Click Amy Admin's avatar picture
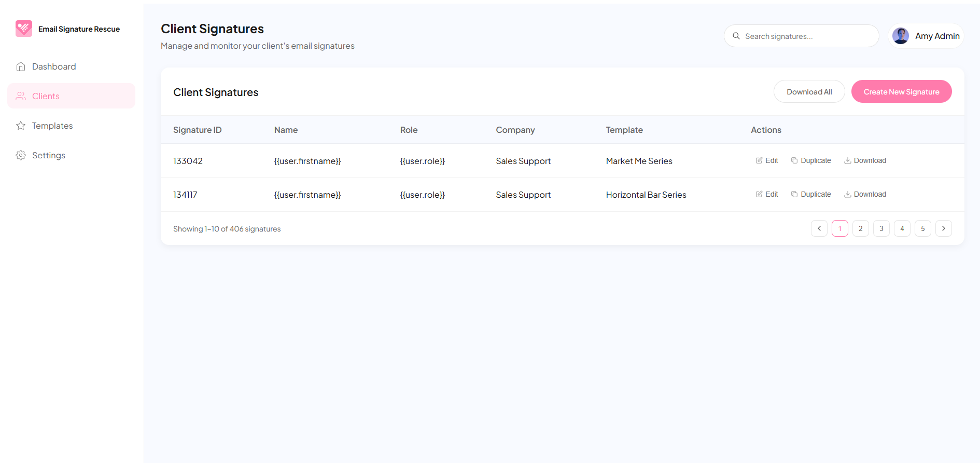The width and height of the screenshot is (980, 463). click(x=901, y=36)
